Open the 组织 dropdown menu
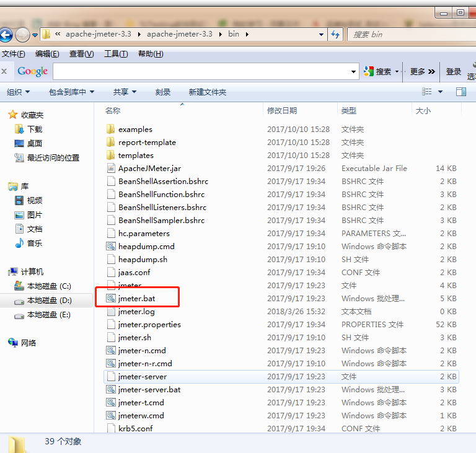Viewport: 476px width, 453px height. pos(18,92)
